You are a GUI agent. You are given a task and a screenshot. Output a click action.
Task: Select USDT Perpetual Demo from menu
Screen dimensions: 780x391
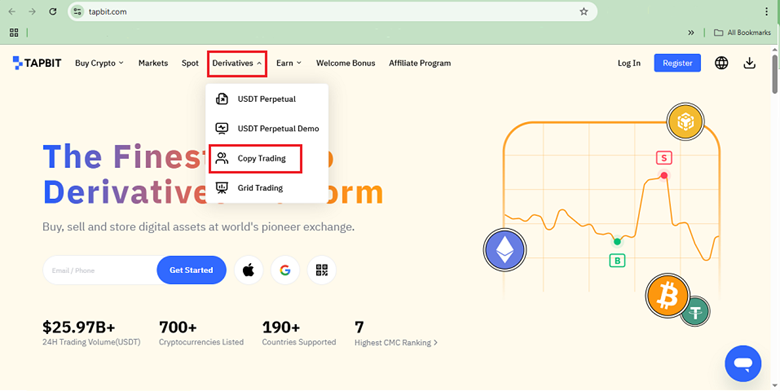coord(267,128)
